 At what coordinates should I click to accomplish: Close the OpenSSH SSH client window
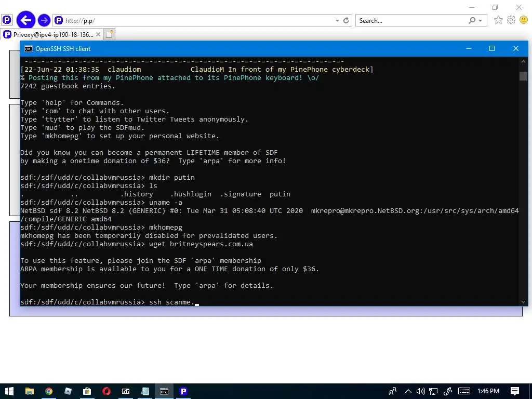coord(516,48)
